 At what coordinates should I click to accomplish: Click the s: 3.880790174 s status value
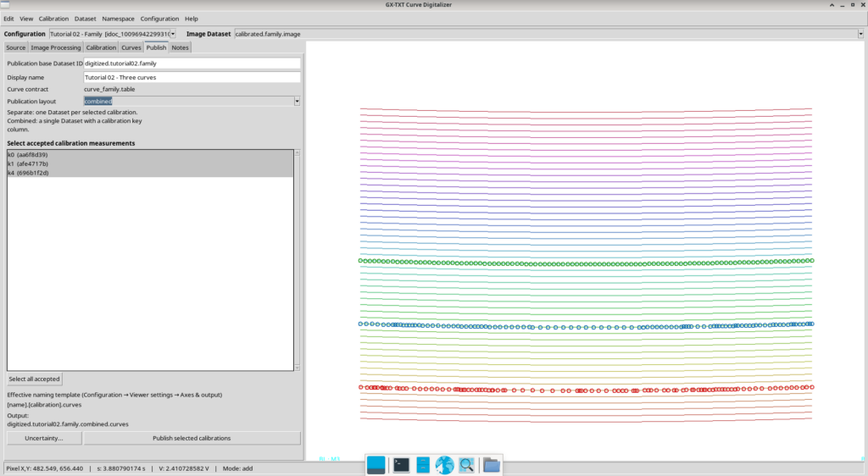(x=121, y=469)
